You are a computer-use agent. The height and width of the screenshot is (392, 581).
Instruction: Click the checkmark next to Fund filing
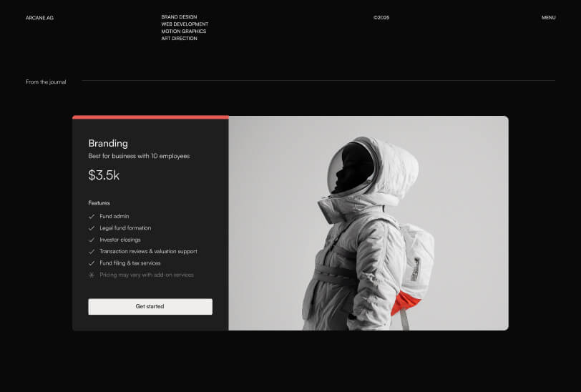click(92, 263)
